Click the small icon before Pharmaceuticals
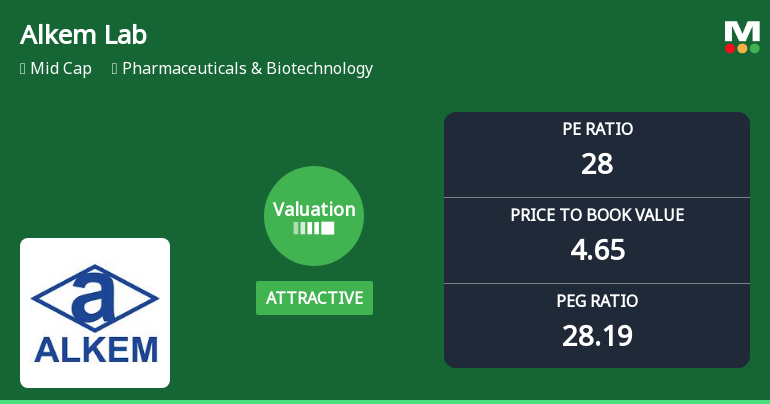770x404 pixels. [x=114, y=69]
